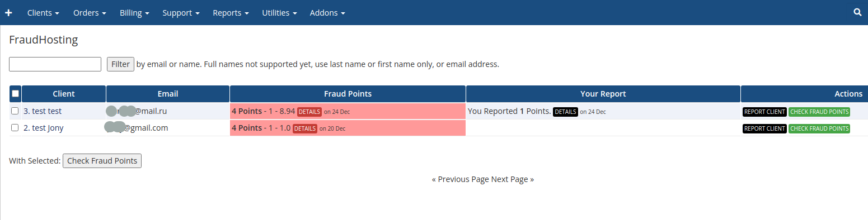Open the search magnifier icon
Viewport: 868px width, 220px height.
coord(858,12)
